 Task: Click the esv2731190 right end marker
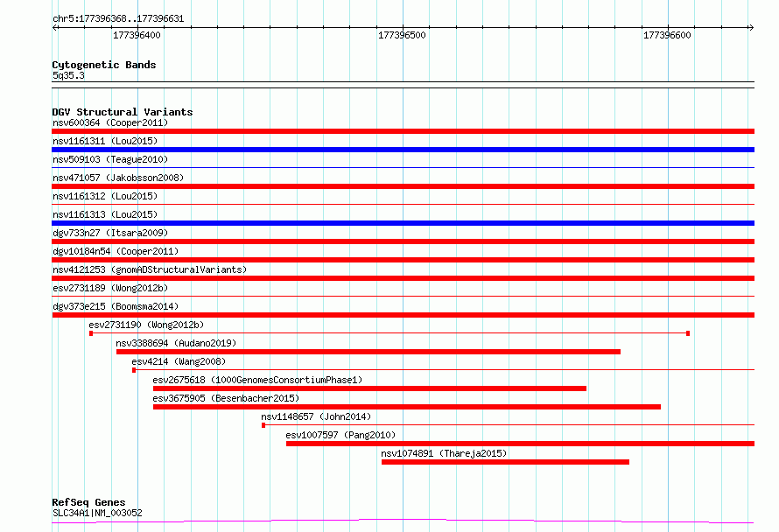[688, 333]
